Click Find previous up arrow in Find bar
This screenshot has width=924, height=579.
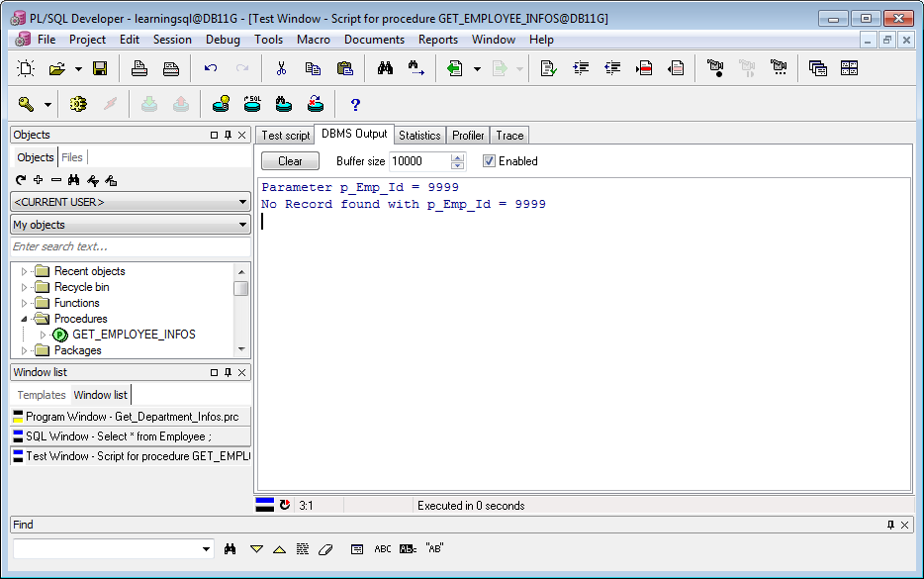(279, 549)
